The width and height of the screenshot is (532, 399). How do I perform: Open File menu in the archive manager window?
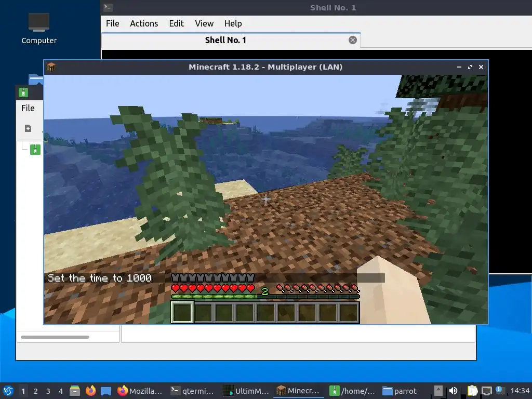[28, 108]
